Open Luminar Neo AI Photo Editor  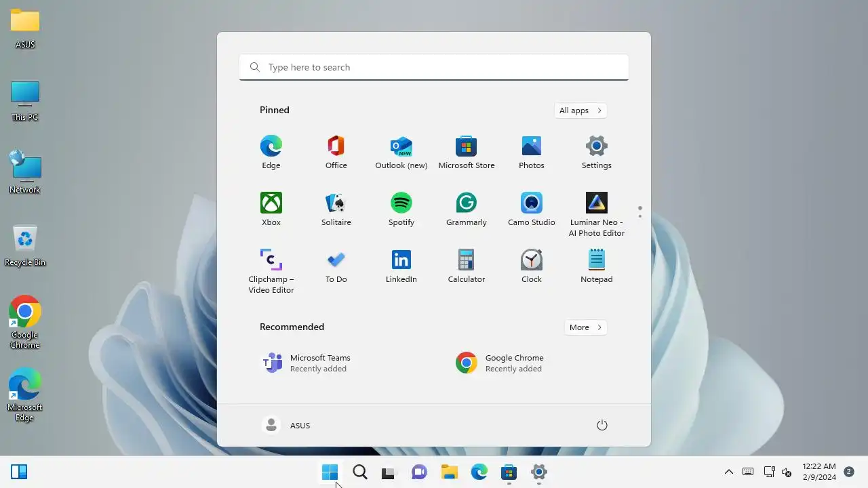point(597,214)
